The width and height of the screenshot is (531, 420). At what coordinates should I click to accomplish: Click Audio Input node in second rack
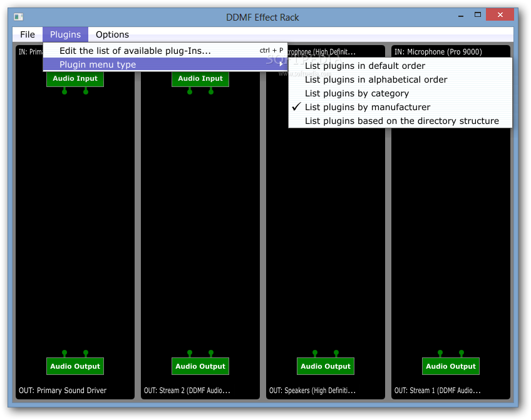click(x=200, y=78)
